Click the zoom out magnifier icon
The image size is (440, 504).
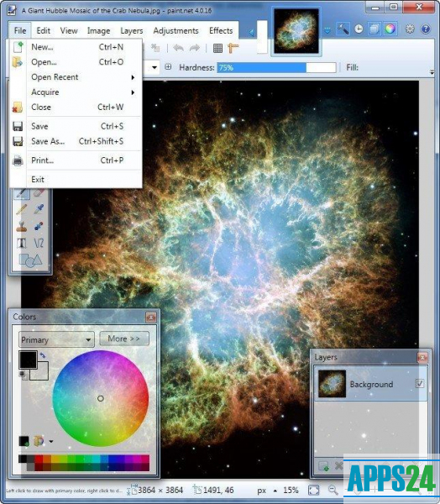[x=333, y=491]
